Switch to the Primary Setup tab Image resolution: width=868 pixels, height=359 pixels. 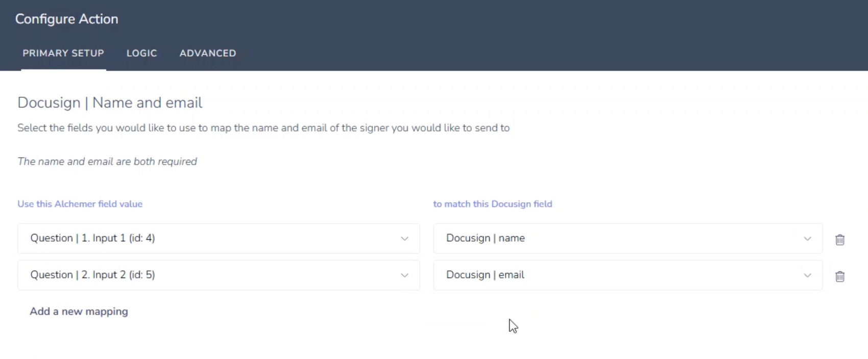tap(63, 53)
